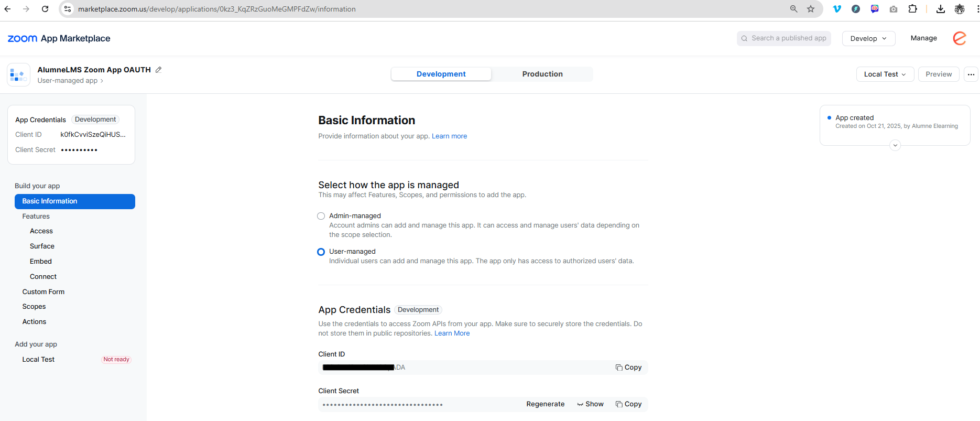Open the Develop dropdown menu

(x=868, y=38)
